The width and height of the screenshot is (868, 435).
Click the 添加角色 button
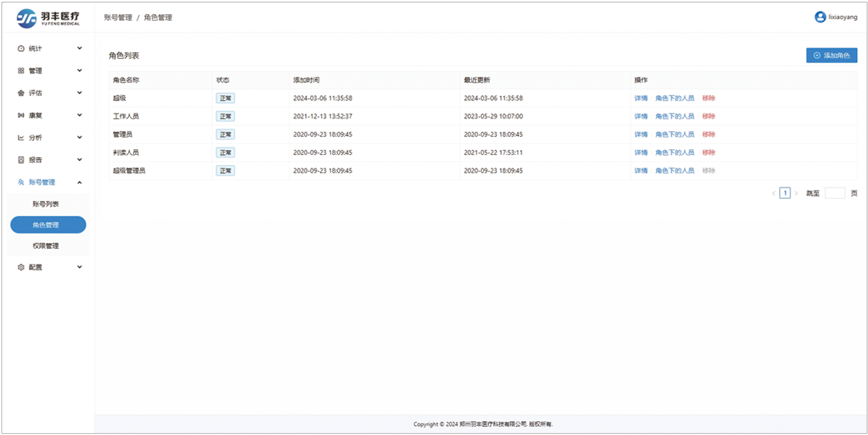point(831,55)
